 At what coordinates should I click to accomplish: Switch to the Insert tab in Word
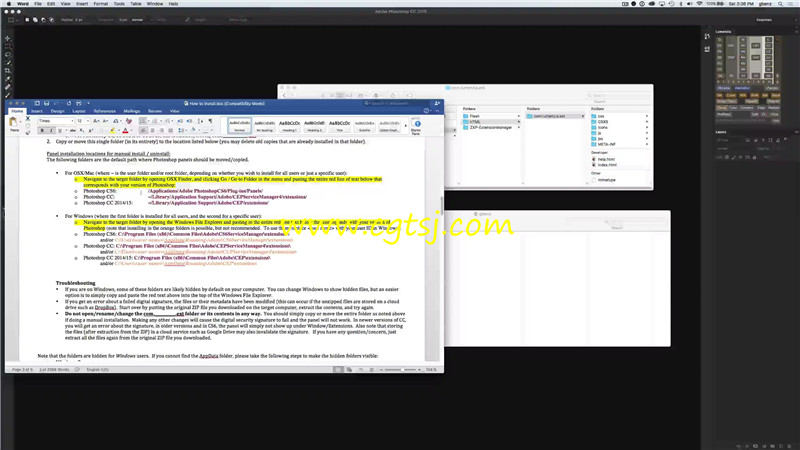point(37,111)
